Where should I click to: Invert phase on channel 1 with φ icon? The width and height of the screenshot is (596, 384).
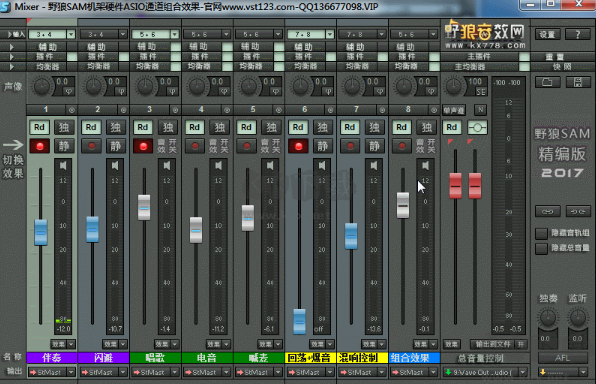tap(68, 92)
